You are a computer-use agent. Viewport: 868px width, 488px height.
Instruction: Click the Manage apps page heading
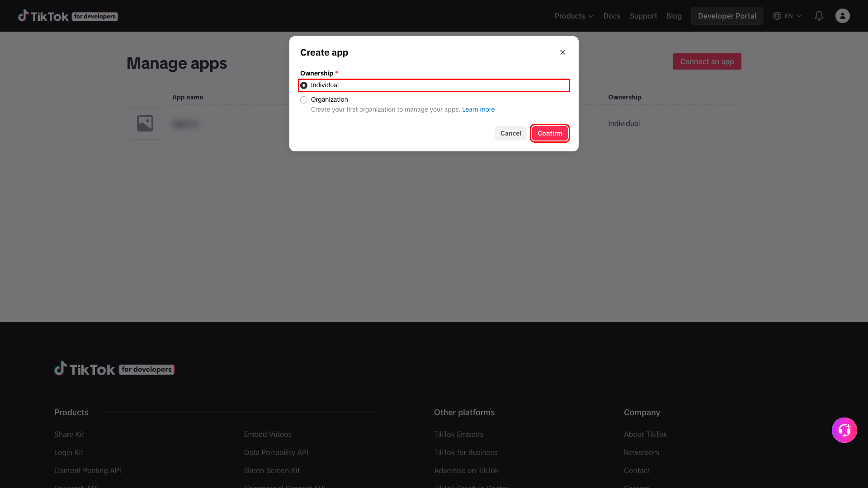tap(177, 63)
